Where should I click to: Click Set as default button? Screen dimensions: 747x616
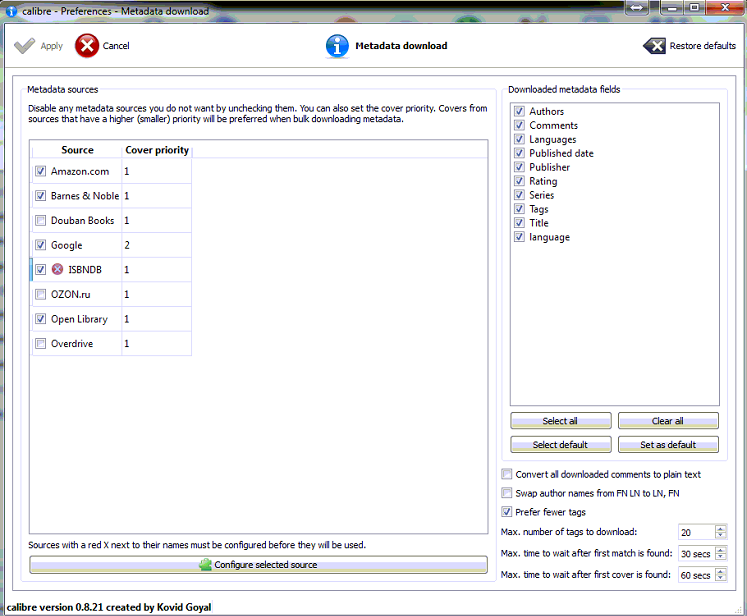668,444
